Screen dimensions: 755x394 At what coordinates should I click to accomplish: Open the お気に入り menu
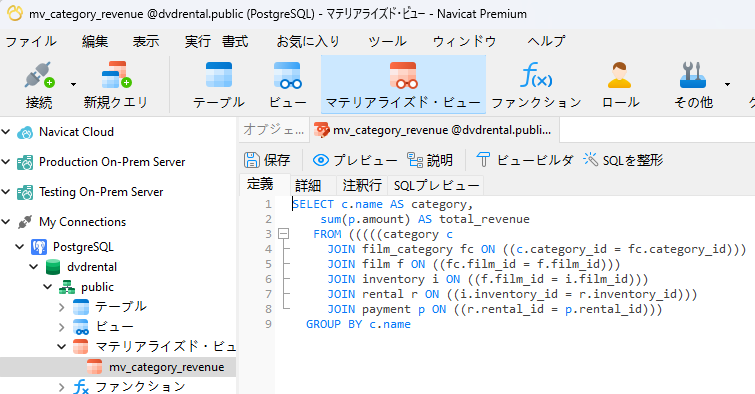(308, 41)
